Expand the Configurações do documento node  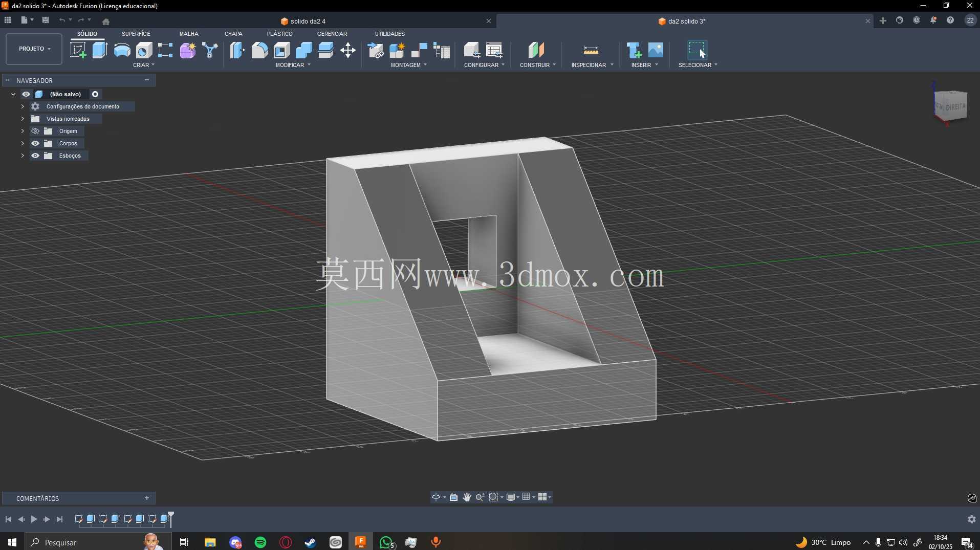coord(23,106)
